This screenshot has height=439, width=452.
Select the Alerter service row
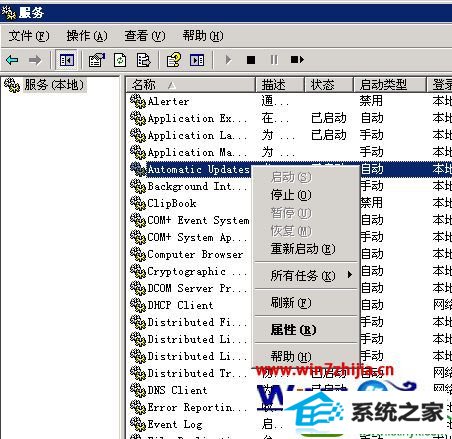(289, 101)
